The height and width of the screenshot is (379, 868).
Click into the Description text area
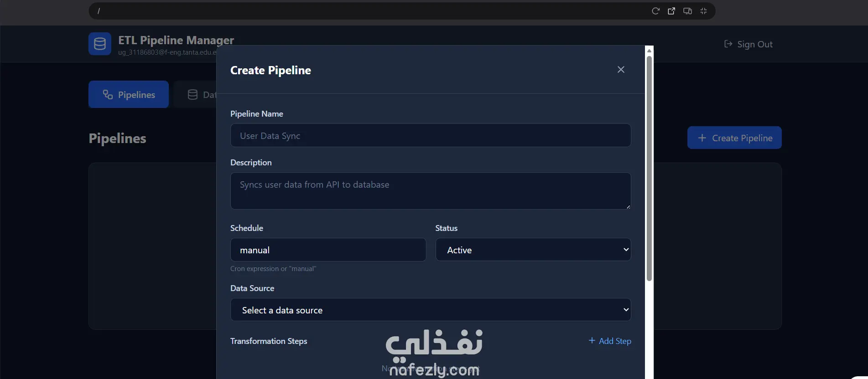click(x=431, y=191)
